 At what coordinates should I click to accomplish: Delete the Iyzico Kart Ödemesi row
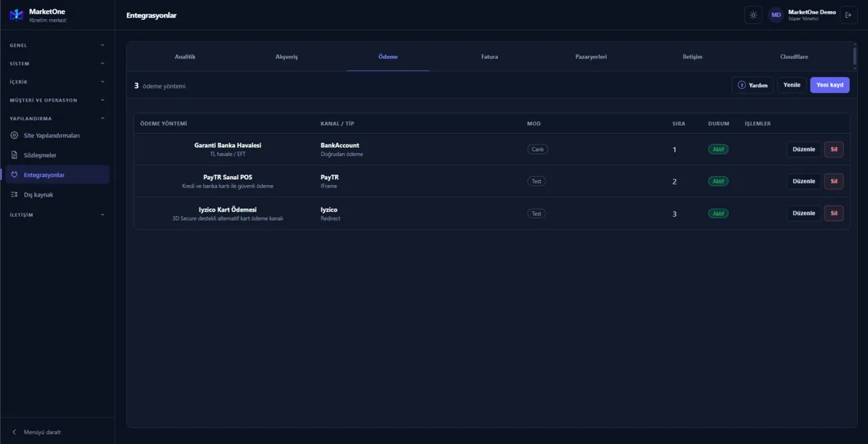click(834, 214)
